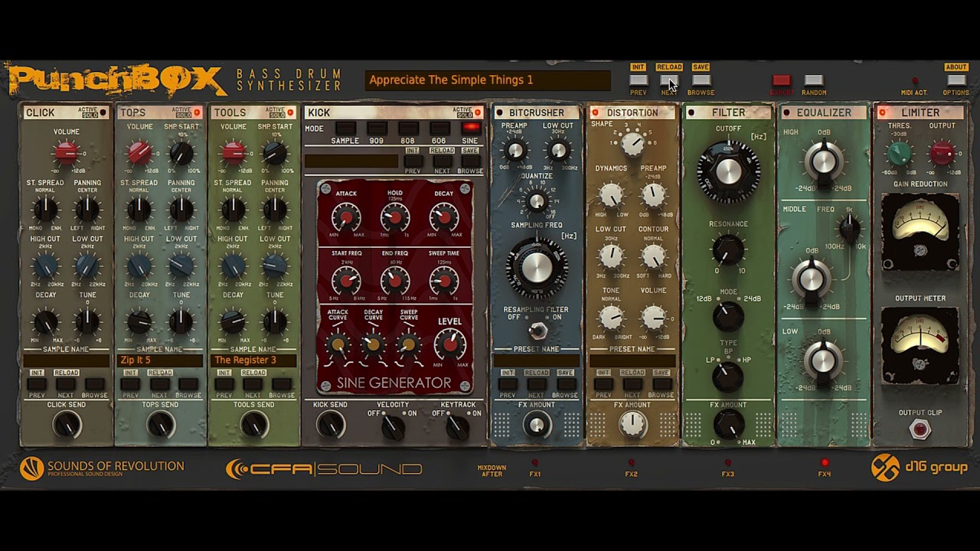This screenshot has width=980, height=551.
Task: Enable the Bitcrusher power LED
Action: (499, 112)
